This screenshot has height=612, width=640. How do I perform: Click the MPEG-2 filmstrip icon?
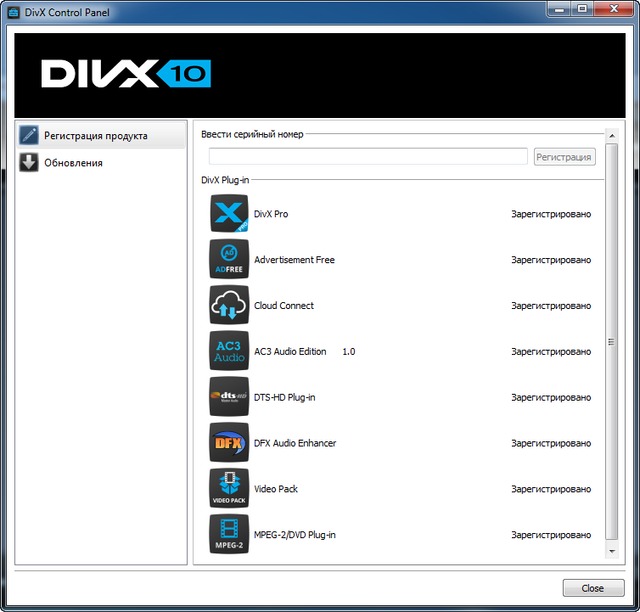click(229, 534)
